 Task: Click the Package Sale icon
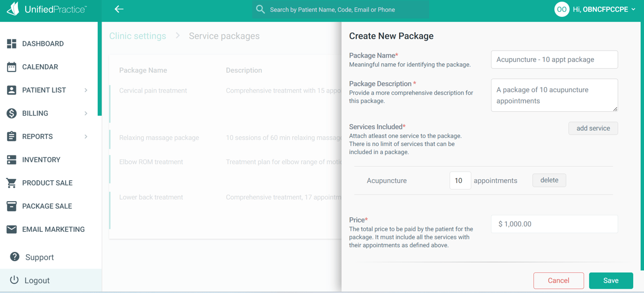(12, 206)
